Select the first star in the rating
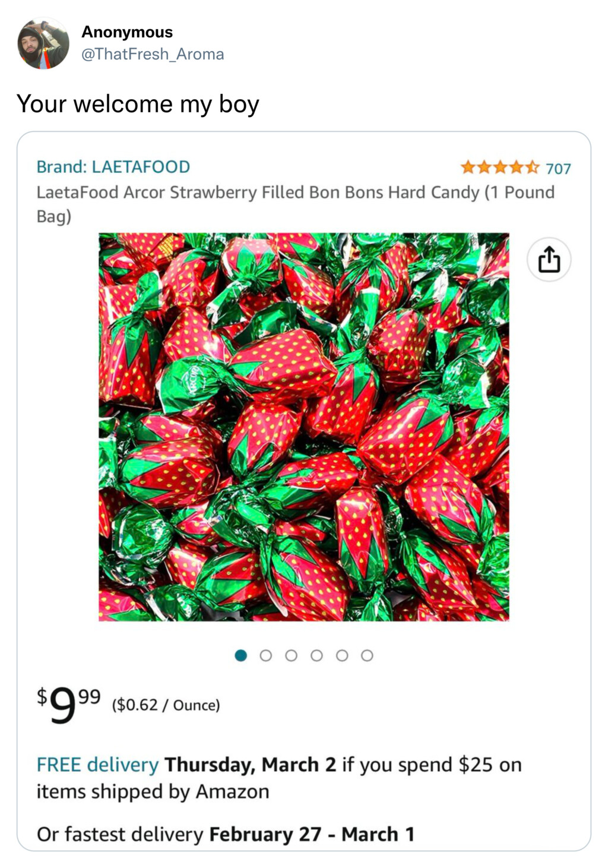Screen dimensions: 608x868 (468, 168)
